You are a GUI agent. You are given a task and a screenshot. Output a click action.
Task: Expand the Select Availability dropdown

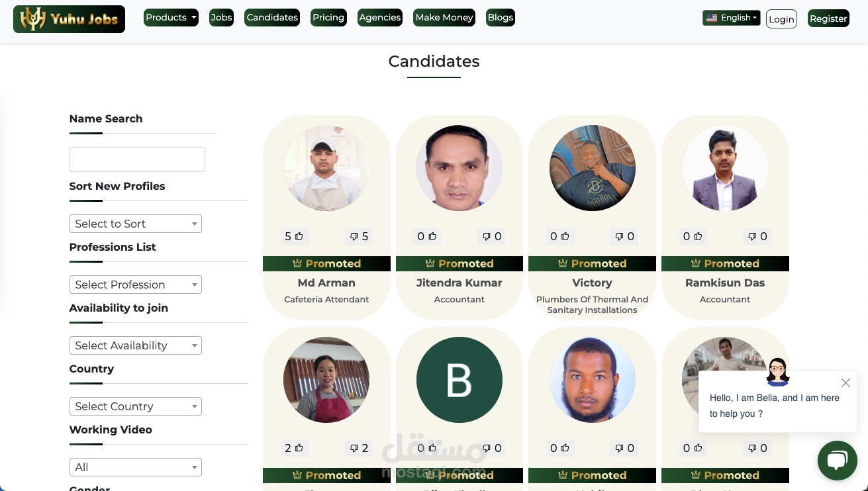[x=135, y=345]
